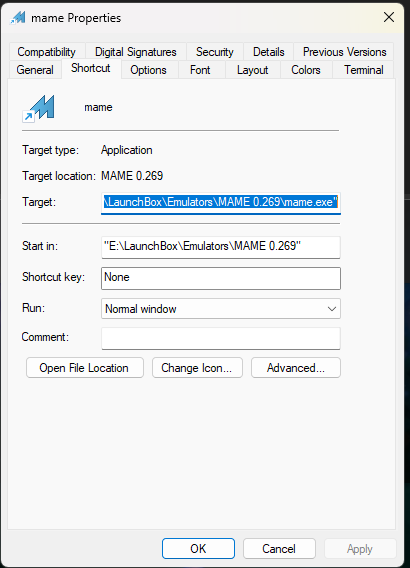
Task: Switch to the General tab
Action: 35,70
